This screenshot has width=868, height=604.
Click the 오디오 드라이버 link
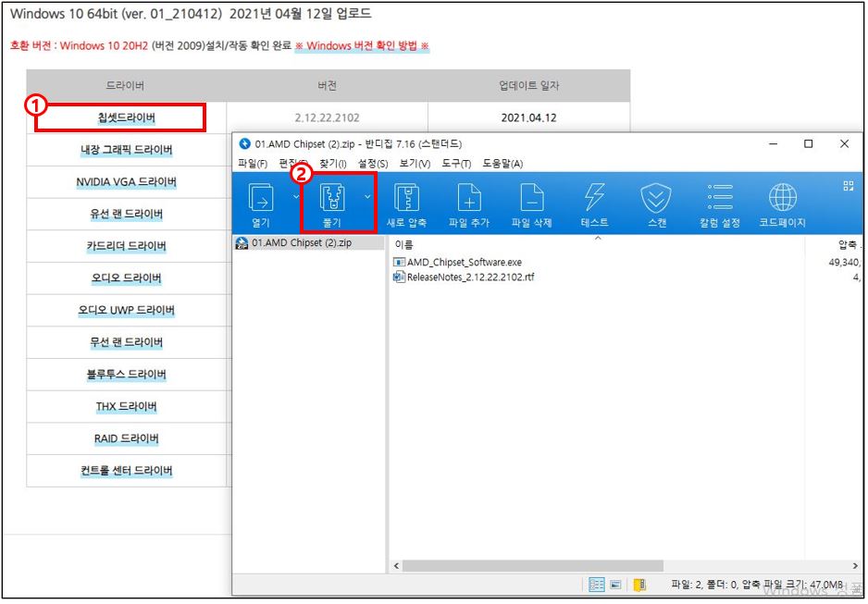(x=127, y=277)
